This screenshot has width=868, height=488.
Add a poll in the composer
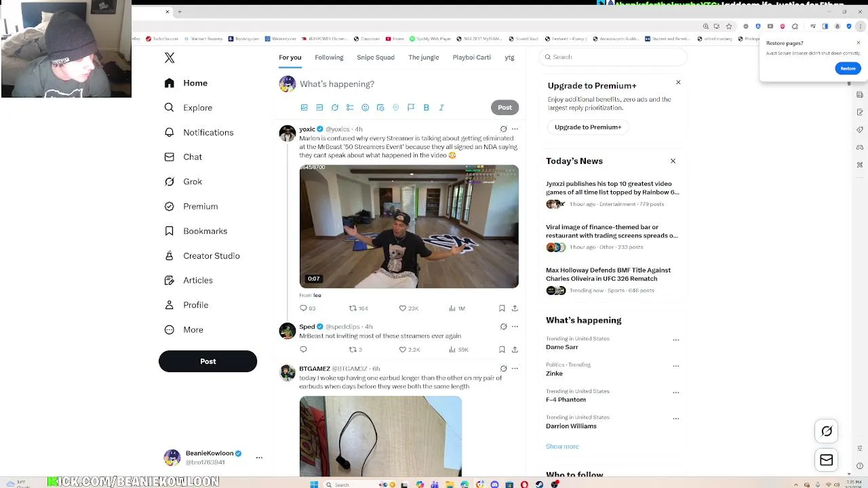click(350, 108)
